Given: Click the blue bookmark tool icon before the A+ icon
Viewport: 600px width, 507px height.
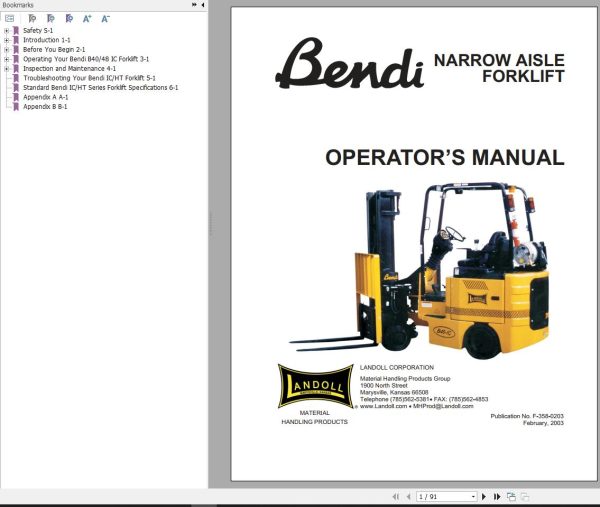Looking at the screenshot, I should (69, 18).
